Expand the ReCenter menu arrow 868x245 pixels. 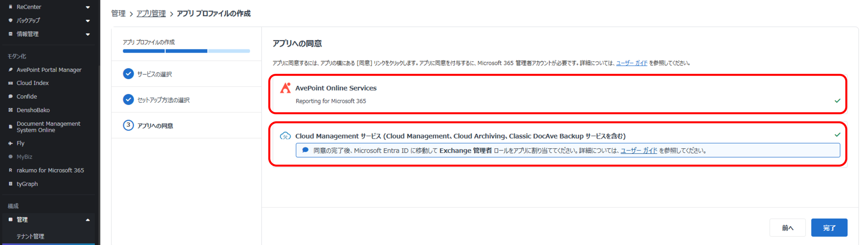tap(88, 7)
